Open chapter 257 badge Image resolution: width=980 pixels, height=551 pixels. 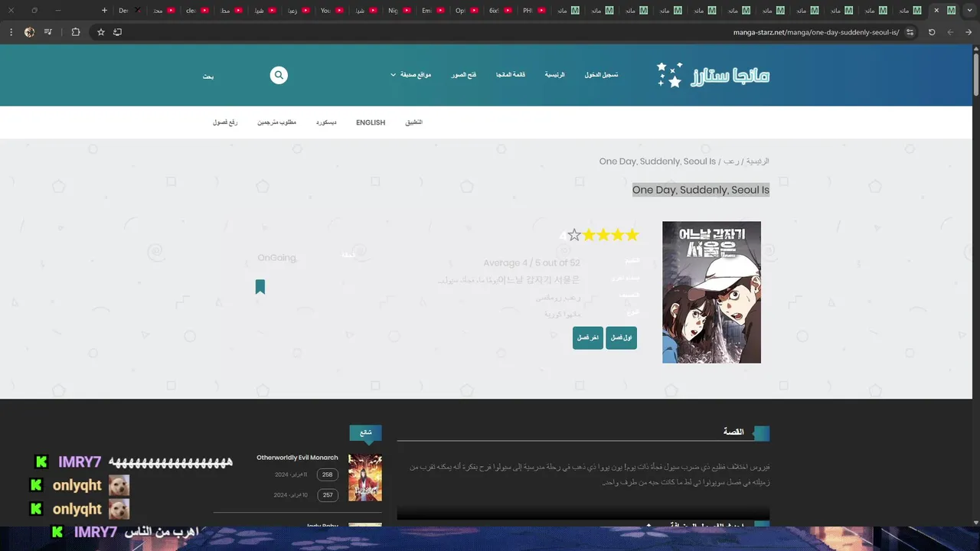(328, 495)
